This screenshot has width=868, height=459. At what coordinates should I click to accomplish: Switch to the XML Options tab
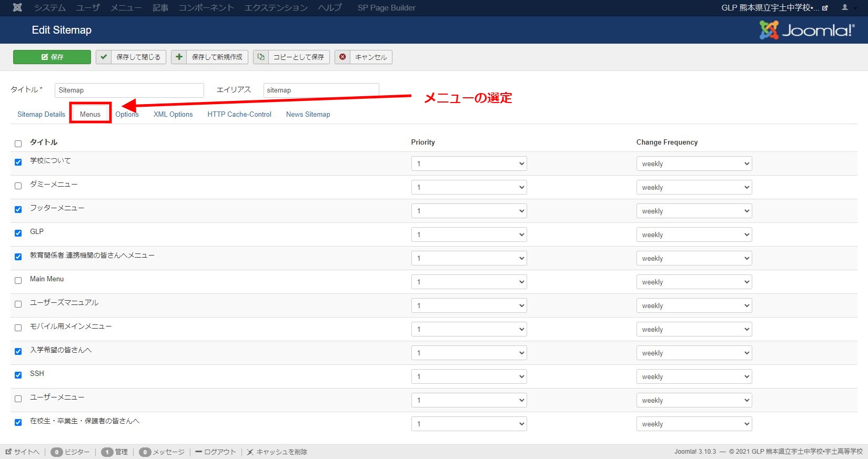pos(173,114)
